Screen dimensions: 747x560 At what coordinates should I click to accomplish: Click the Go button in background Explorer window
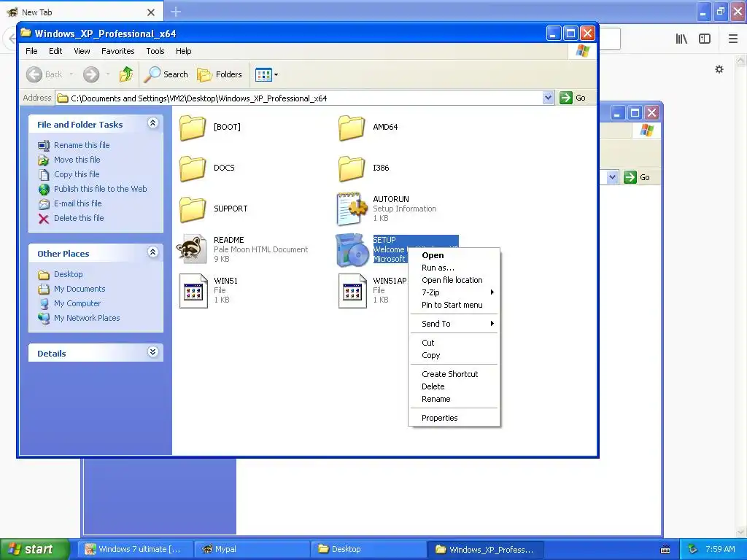(x=637, y=177)
